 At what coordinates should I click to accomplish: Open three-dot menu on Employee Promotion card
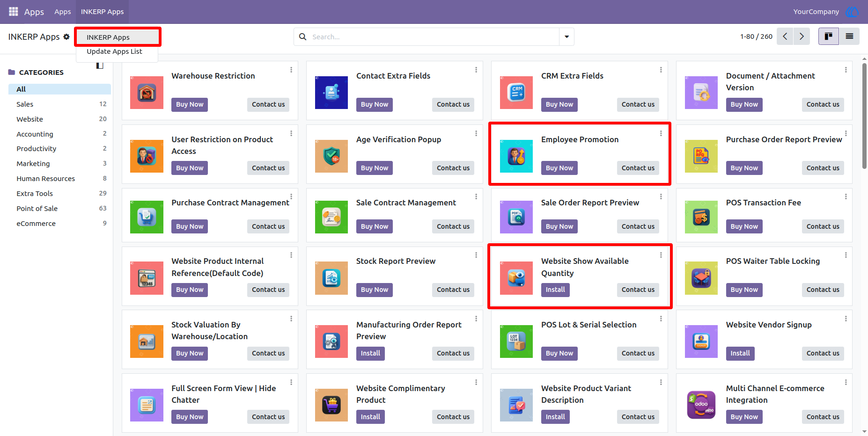click(661, 133)
